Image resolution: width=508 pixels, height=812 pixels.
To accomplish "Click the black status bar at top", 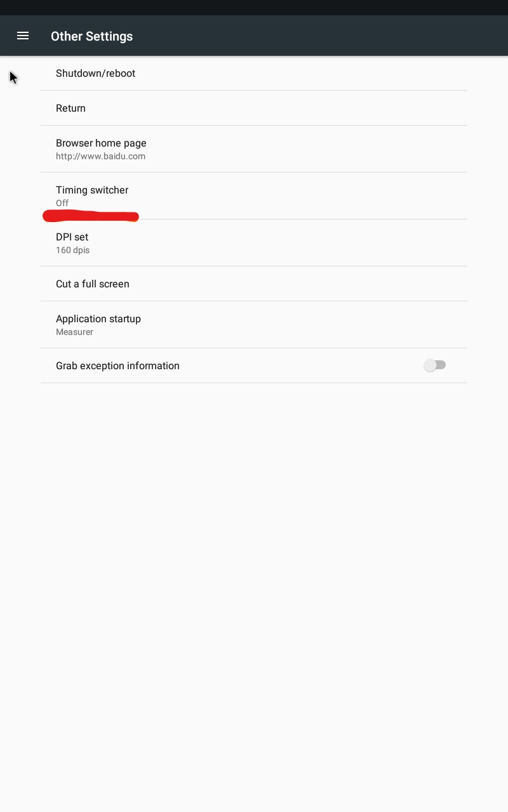I will (254, 8).
